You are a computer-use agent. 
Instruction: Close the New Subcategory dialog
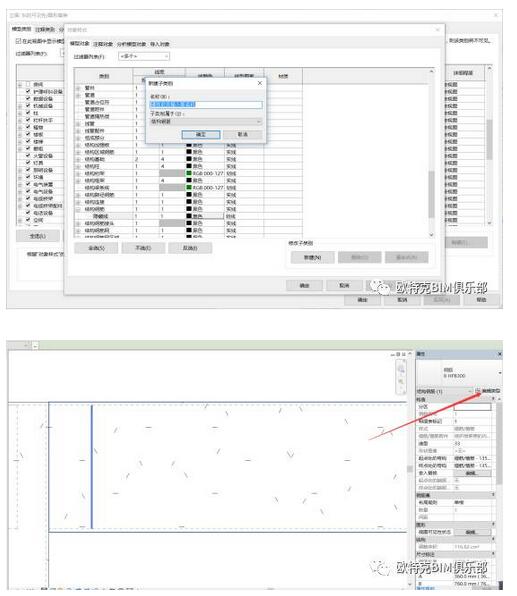coord(260,83)
